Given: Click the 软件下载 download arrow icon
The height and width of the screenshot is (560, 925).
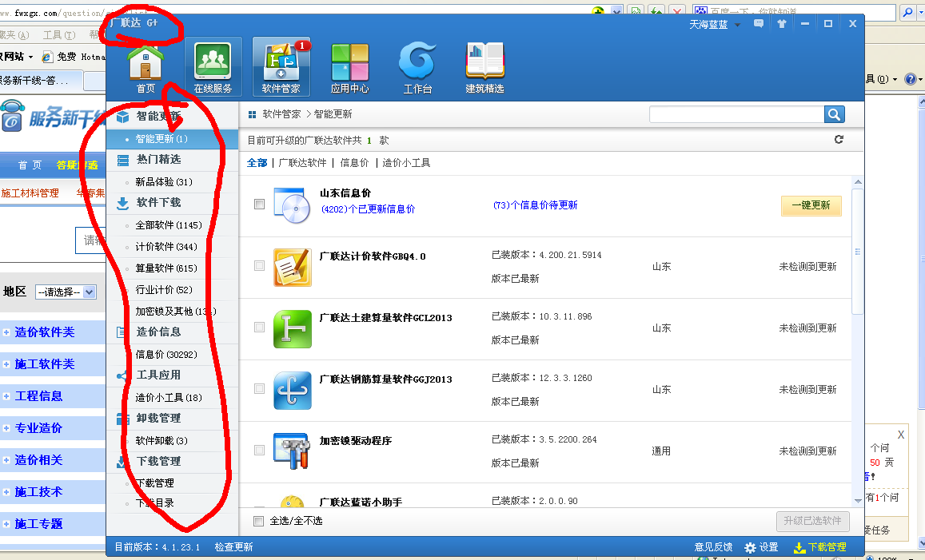Looking at the screenshot, I should [x=122, y=204].
